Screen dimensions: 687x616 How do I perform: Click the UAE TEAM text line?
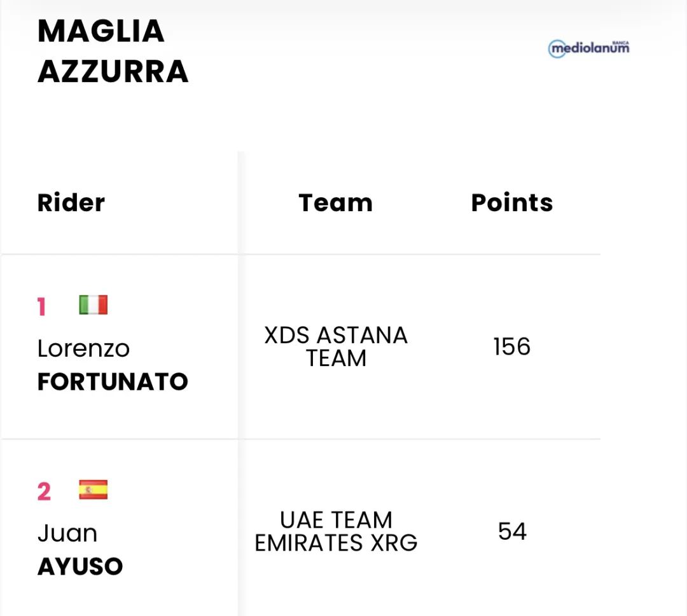coord(336,520)
